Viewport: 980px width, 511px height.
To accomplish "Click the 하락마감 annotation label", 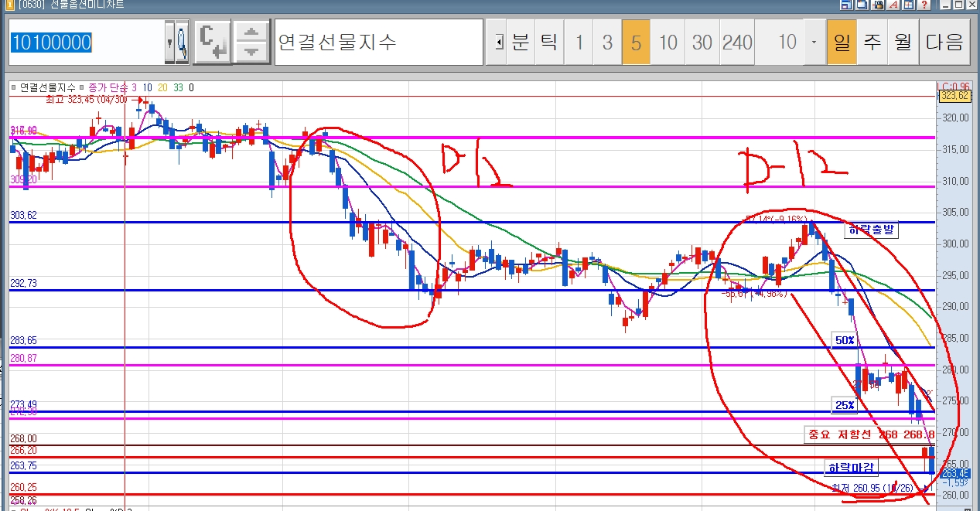I will click(x=852, y=468).
